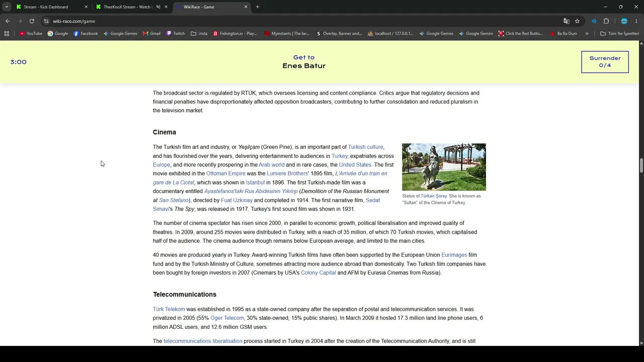Screen dimensions: 644x362
Task: Click the Telecommunications section heading
Action: pos(185,295)
